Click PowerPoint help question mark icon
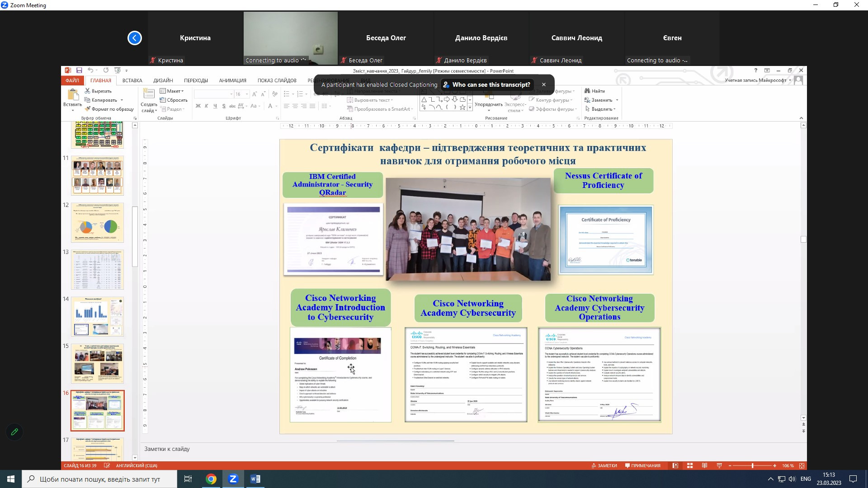This screenshot has height=488, width=868. pos(755,70)
